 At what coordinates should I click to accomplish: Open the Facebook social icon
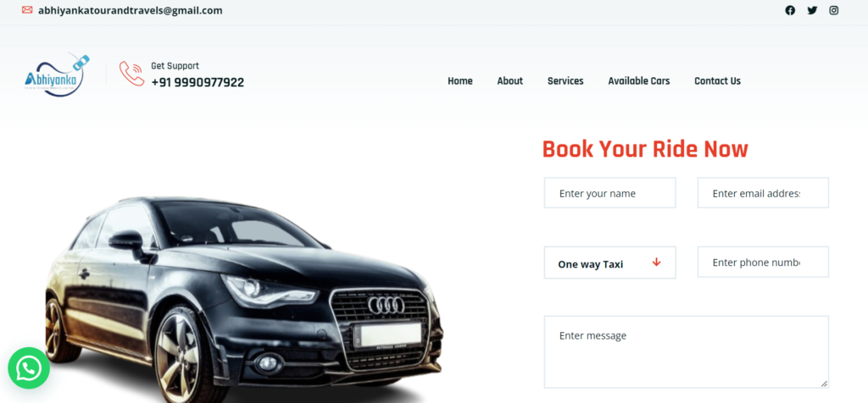(x=790, y=10)
